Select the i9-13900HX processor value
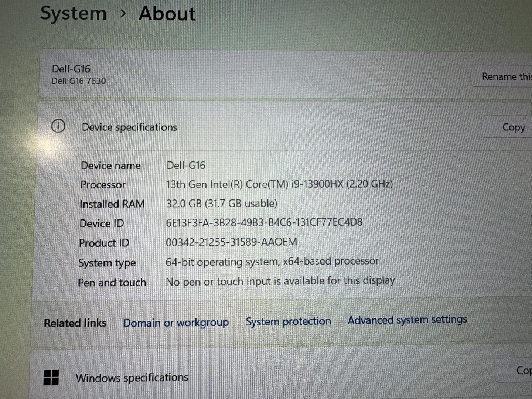 click(x=279, y=184)
